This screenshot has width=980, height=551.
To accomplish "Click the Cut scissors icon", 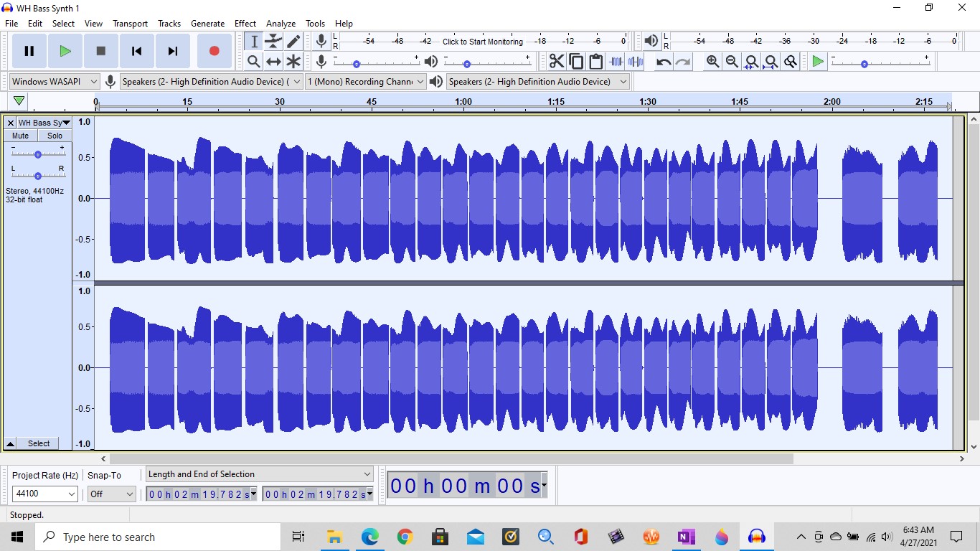I will pyautogui.click(x=557, y=62).
